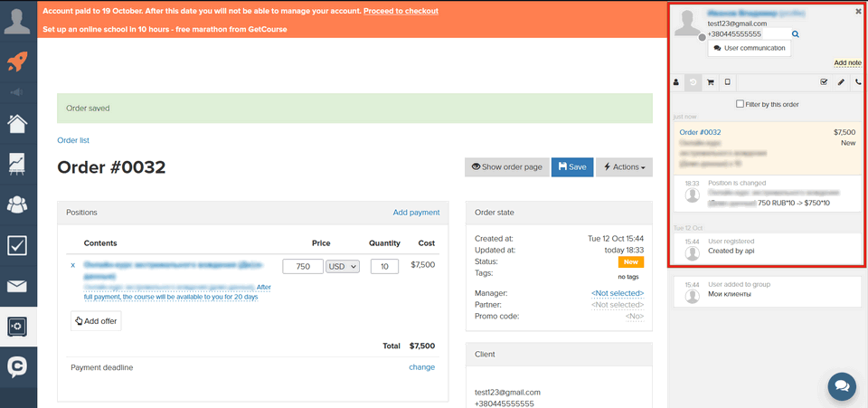
Task: Open the envelope messages icon in sidebar
Action: coord(18,287)
